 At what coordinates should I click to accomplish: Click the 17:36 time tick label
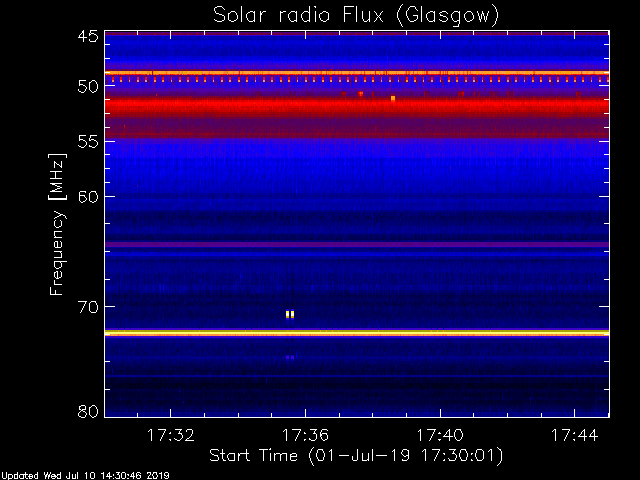point(305,435)
